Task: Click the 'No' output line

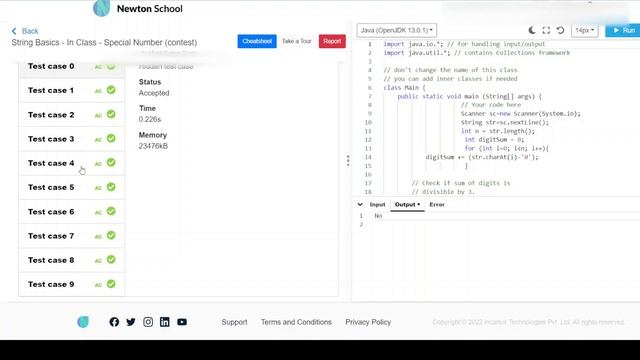Action: pos(378,216)
